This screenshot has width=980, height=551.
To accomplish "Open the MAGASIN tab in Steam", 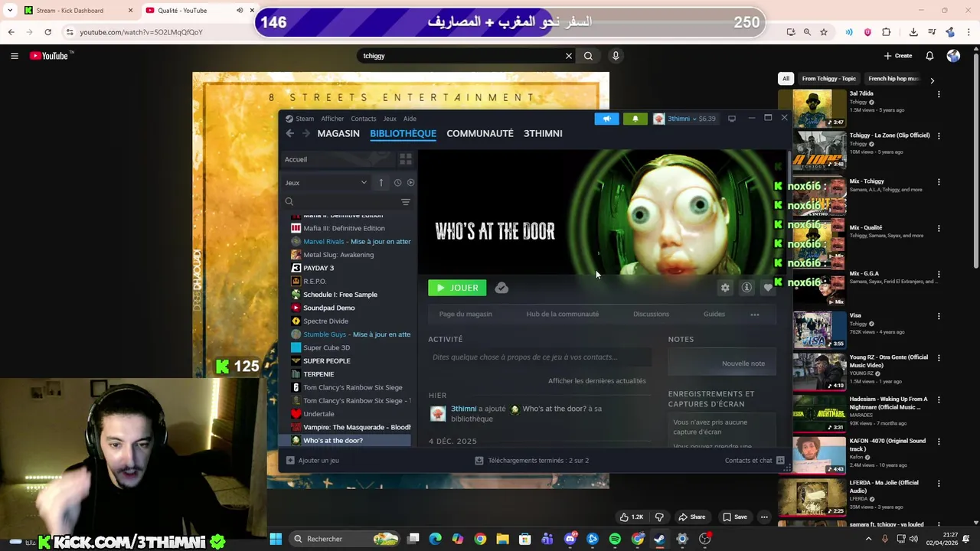I will tap(338, 133).
